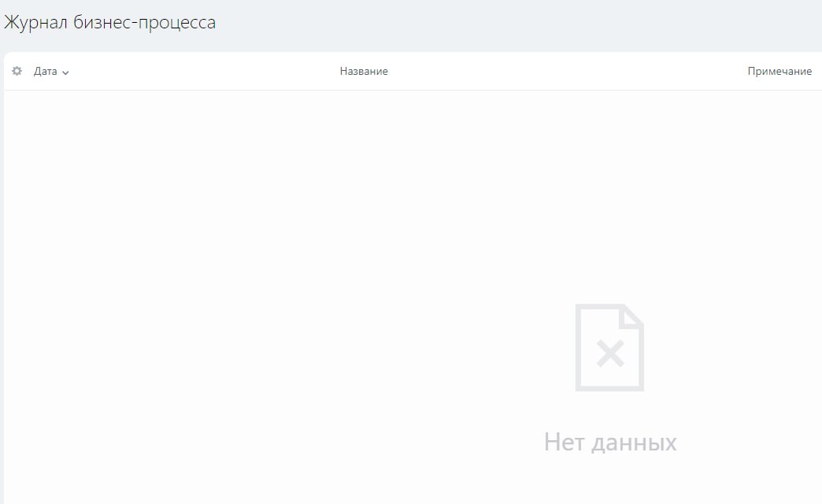Select the Название column header
Screen dimensions: 822x504
tap(364, 72)
